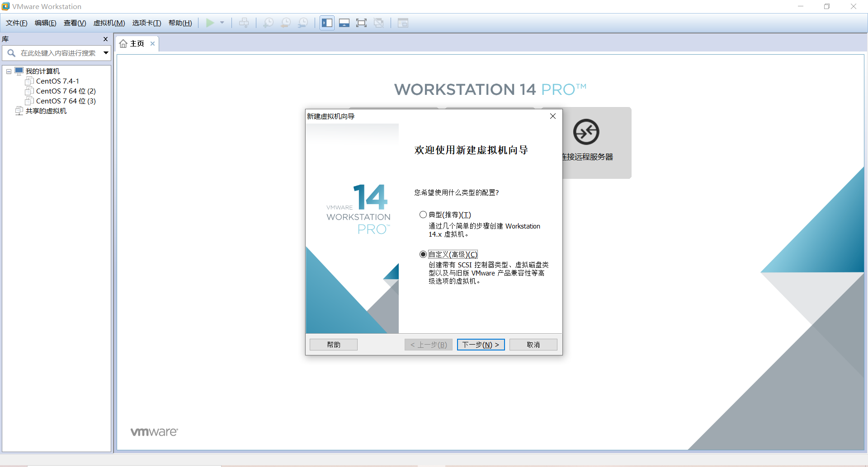Select the CentOS 7 64 位 (3) VM
The image size is (868, 467).
pos(66,101)
